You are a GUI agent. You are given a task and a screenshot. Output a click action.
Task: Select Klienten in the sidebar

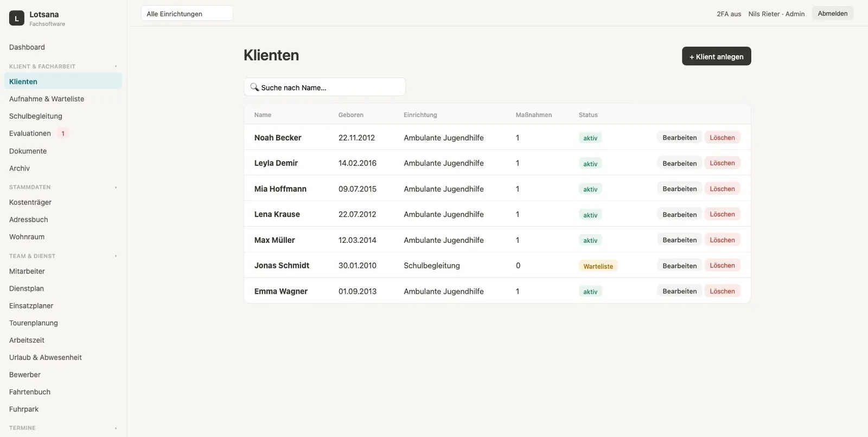(63, 81)
